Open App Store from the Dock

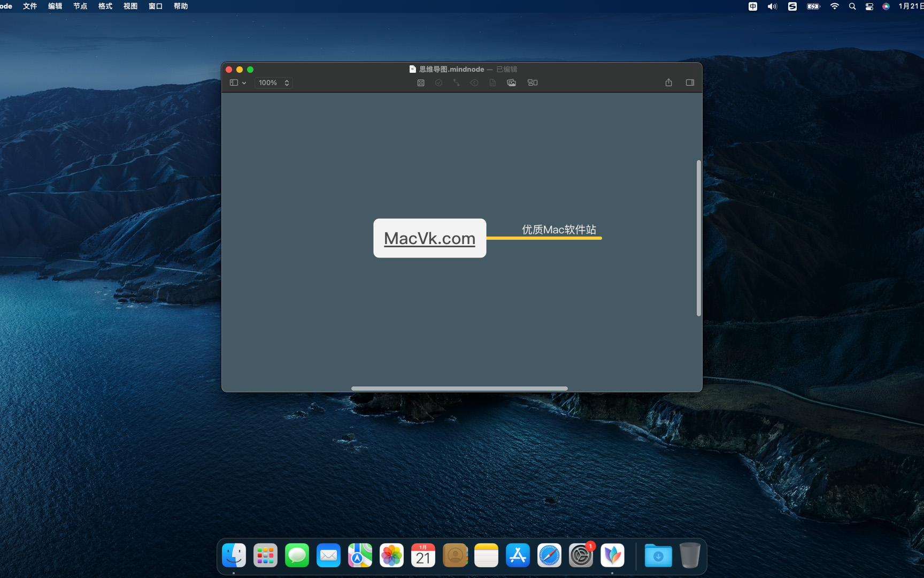(x=518, y=556)
